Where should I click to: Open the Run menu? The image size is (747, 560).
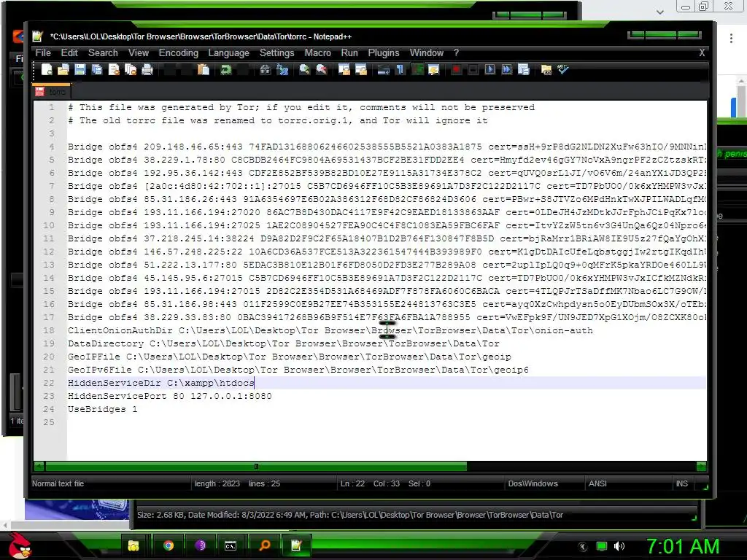[349, 52]
